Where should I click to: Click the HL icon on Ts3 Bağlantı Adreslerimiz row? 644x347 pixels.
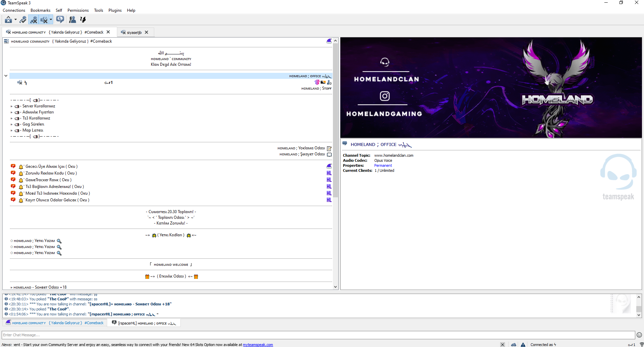[x=329, y=187]
